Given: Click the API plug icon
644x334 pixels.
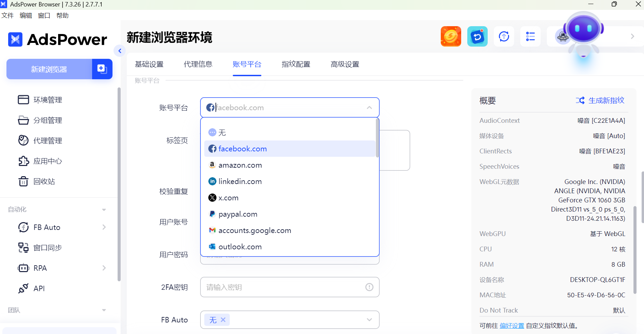Looking at the screenshot, I should click(23, 288).
